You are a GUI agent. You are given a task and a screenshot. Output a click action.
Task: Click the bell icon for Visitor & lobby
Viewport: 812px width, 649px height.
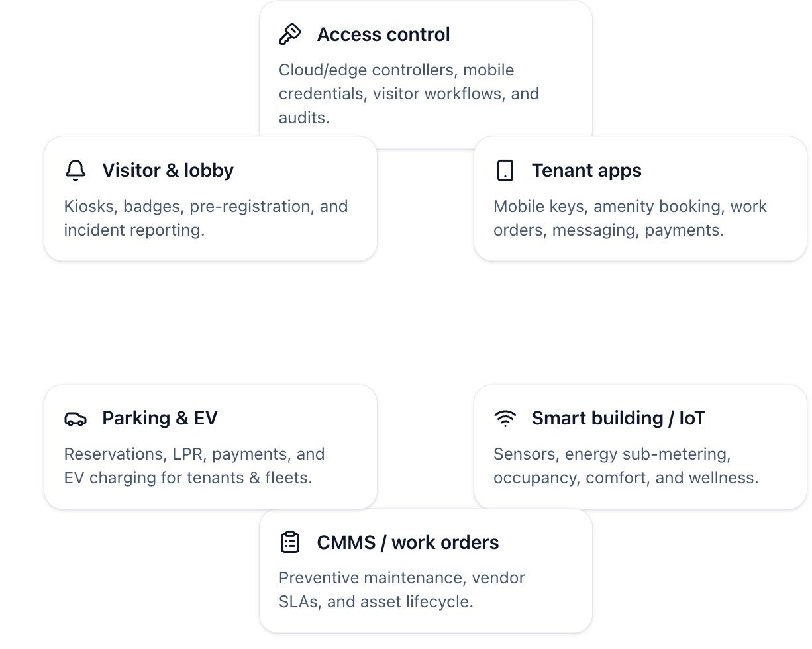pos(76,170)
